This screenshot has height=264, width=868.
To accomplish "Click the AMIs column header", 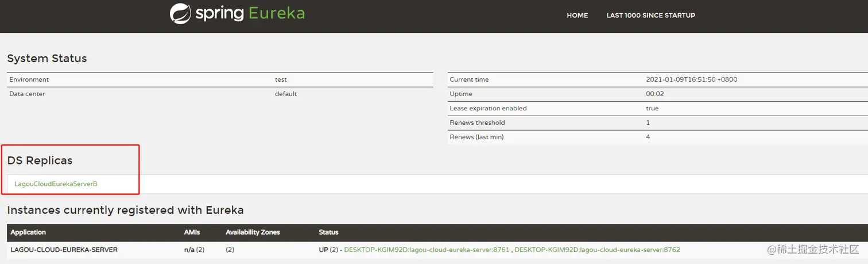I will pos(192,232).
